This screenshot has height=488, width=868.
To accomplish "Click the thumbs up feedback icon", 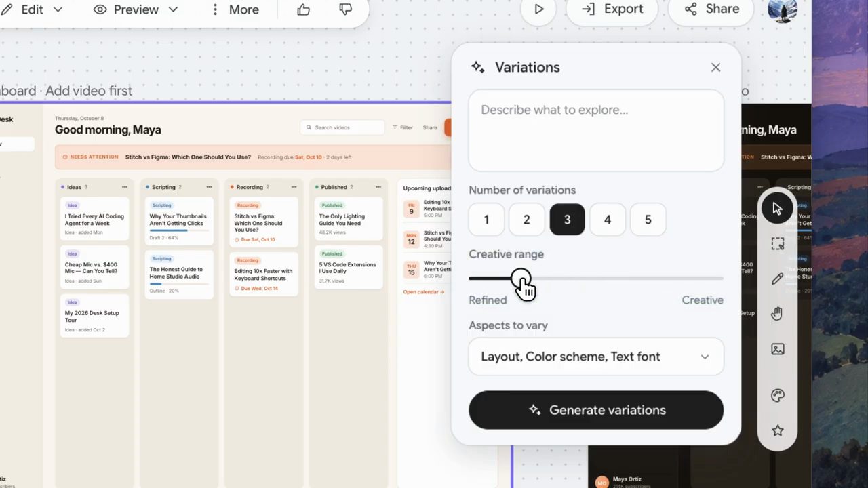I will (303, 9).
